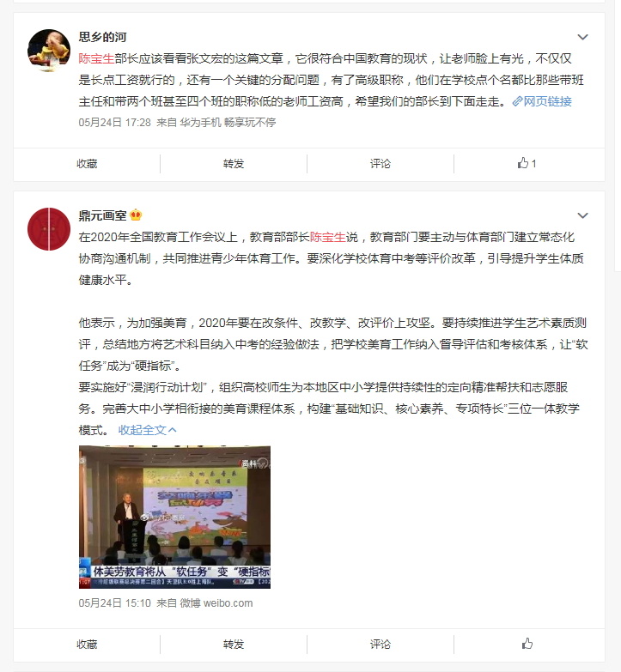Click 收藏 under the 鼎元画室 post
Viewport: 621px width, 672px height.
click(x=87, y=645)
